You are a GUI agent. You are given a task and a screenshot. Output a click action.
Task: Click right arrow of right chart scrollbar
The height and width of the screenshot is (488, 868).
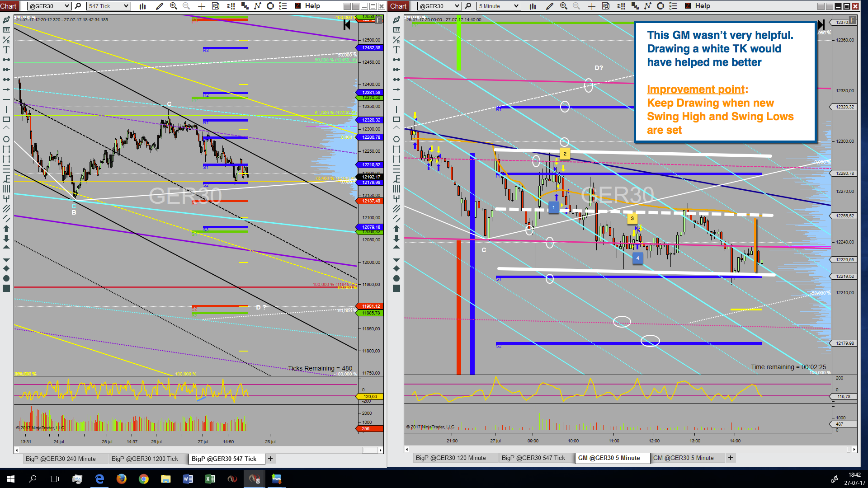[x=854, y=450]
